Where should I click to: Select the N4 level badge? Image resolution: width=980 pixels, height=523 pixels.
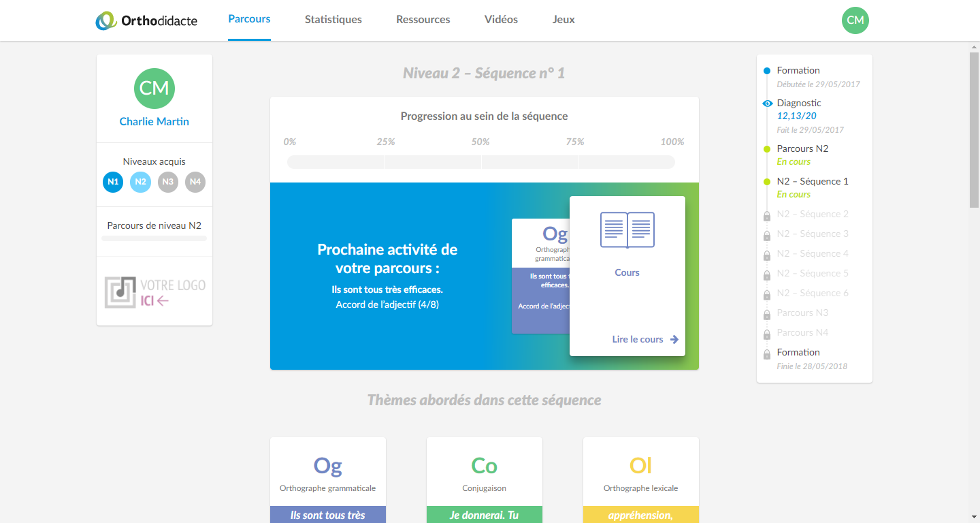click(195, 183)
